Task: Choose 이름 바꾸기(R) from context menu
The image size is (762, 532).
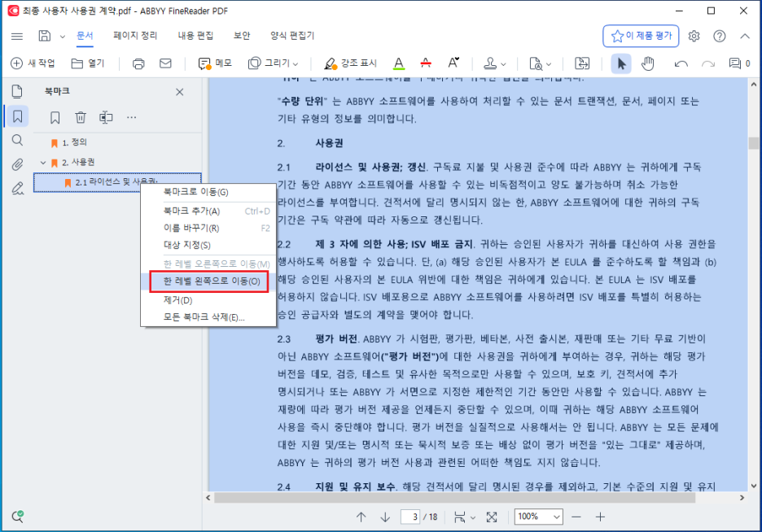Action: point(208,228)
